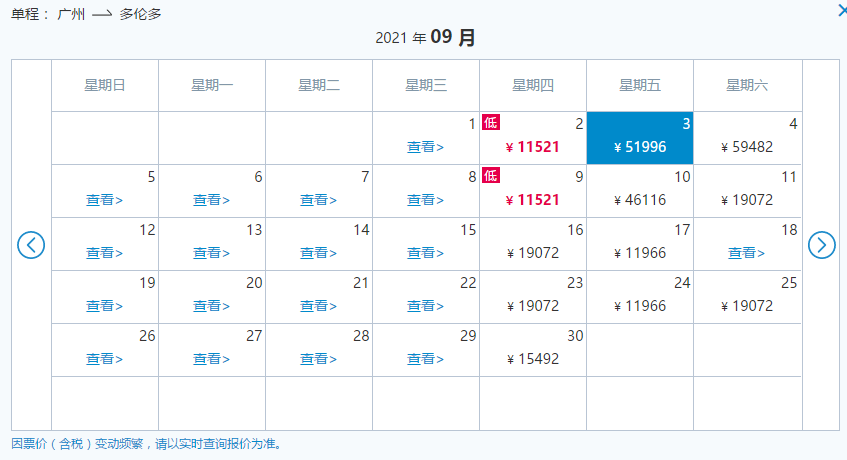Click 查看 link for September 22

(x=425, y=306)
